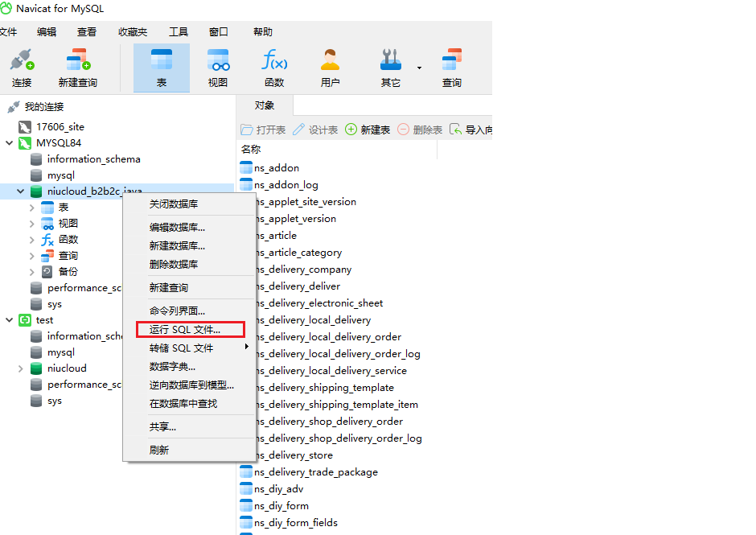756x535 pixels.
Task: Switch to 视图 (View) in toolbar
Action: [218, 68]
